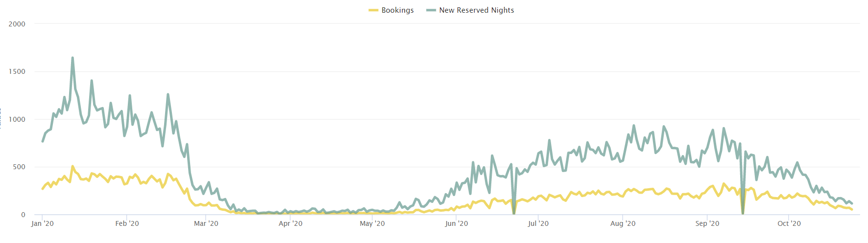Select the Mar '20 axis label
This screenshot has height=243, width=868.
pyautogui.click(x=206, y=223)
